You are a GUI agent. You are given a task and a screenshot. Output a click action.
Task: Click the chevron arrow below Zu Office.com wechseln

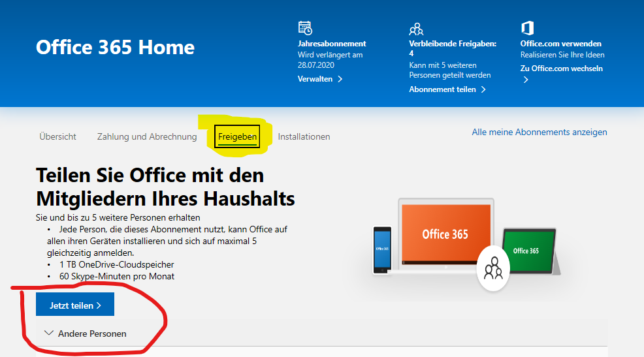tap(526, 80)
